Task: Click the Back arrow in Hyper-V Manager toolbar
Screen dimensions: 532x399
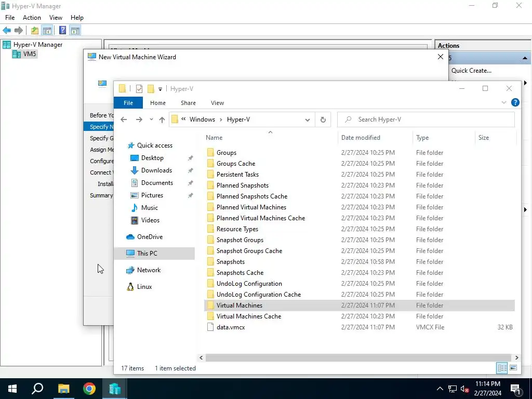Action: click(x=7, y=31)
